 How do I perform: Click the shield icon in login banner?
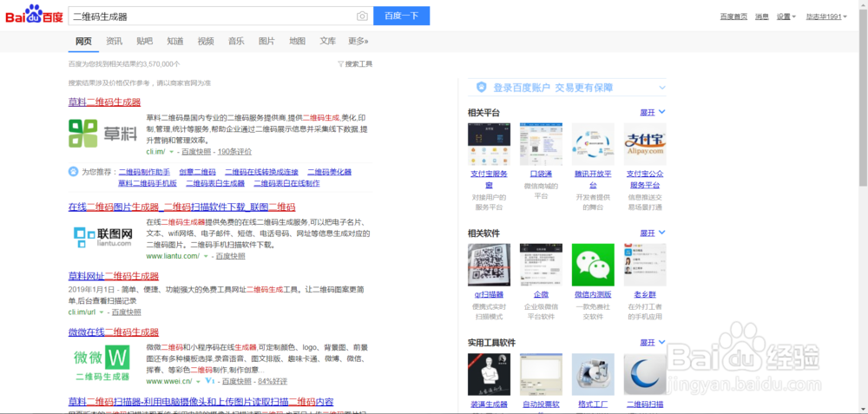(x=482, y=88)
